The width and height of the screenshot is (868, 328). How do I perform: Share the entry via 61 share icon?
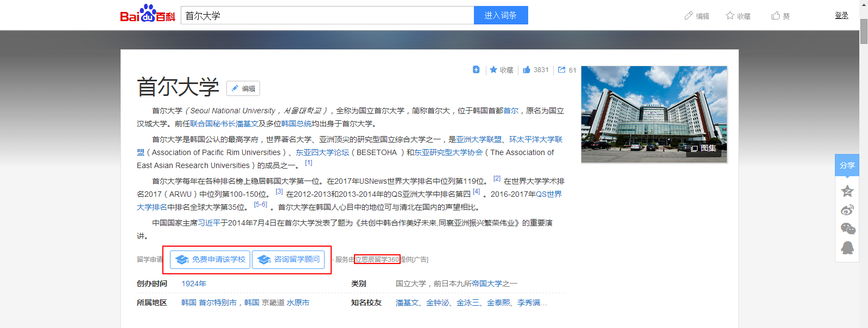567,70
